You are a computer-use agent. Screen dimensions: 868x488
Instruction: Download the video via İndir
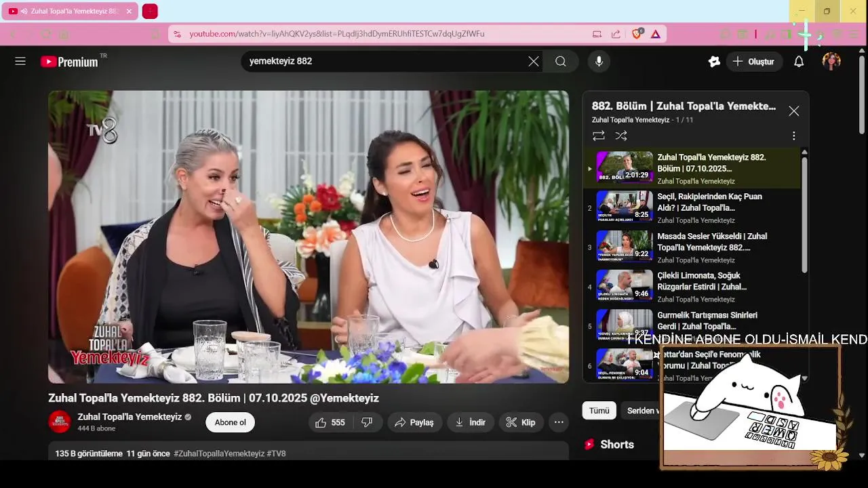point(471,422)
